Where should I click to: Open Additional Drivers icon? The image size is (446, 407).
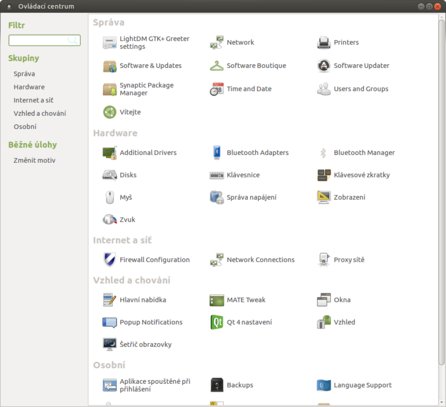(110, 153)
